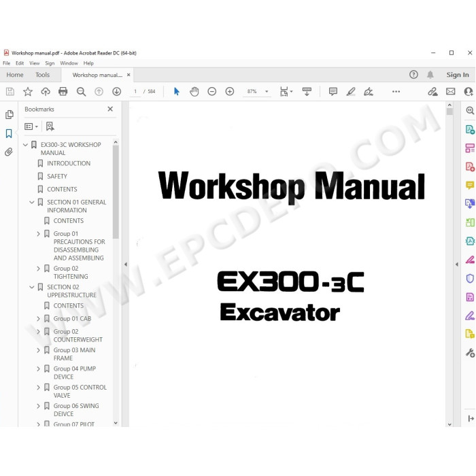
Task: Close the Bookmarks panel
Action: click(x=110, y=109)
